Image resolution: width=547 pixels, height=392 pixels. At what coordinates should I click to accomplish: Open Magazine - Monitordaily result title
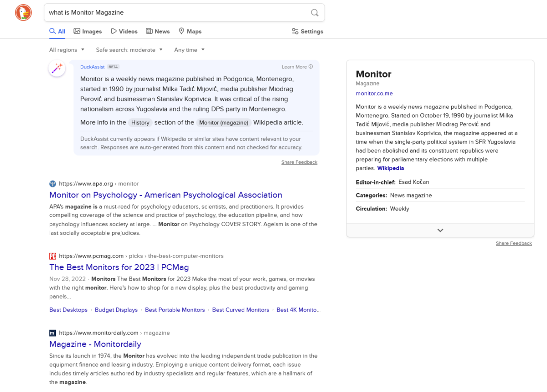[95, 344]
